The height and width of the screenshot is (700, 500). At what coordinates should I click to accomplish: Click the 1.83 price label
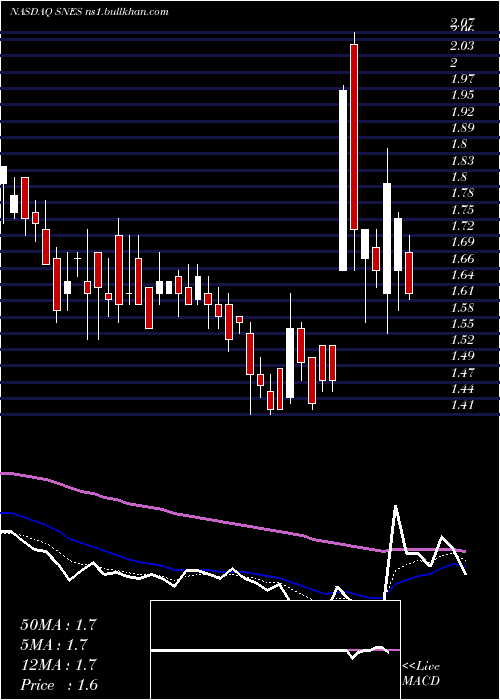coord(462,161)
